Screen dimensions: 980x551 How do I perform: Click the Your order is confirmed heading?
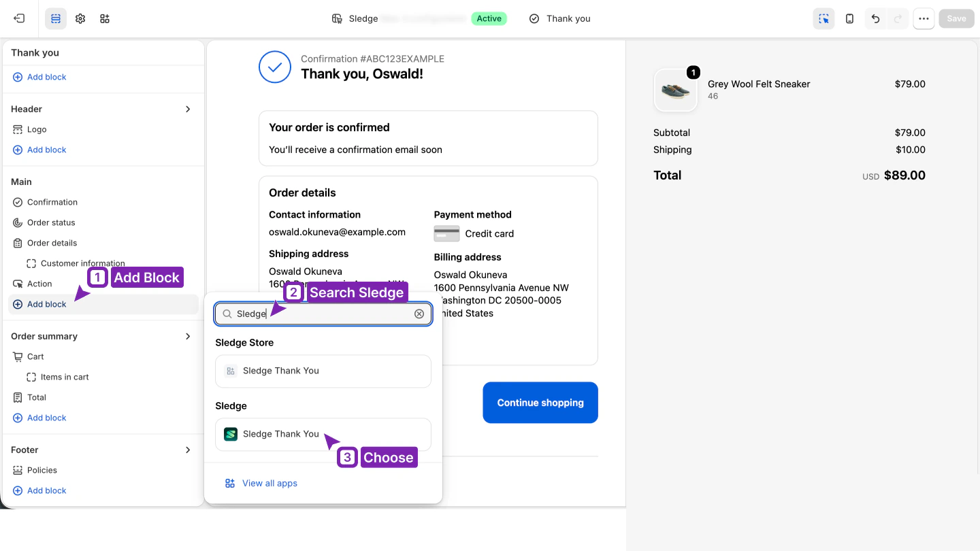coord(329,127)
